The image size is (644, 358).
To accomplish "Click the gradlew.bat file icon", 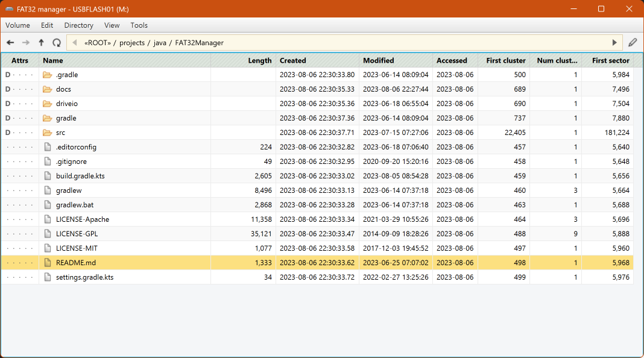I will click(48, 205).
